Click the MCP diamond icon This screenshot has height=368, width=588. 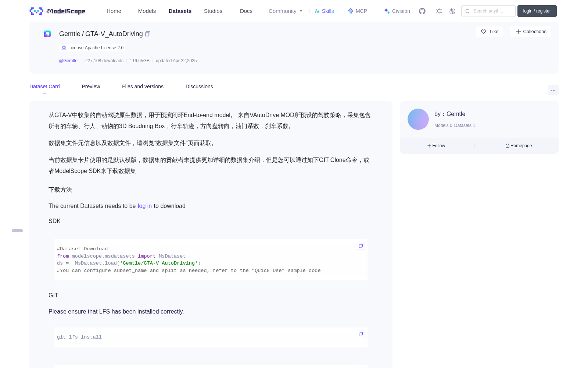pos(351,11)
